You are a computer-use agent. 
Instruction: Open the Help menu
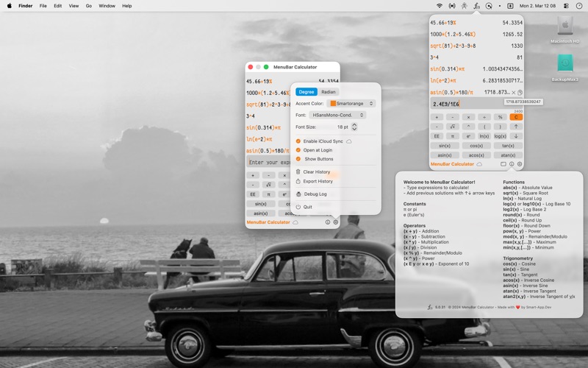(x=126, y=6)
